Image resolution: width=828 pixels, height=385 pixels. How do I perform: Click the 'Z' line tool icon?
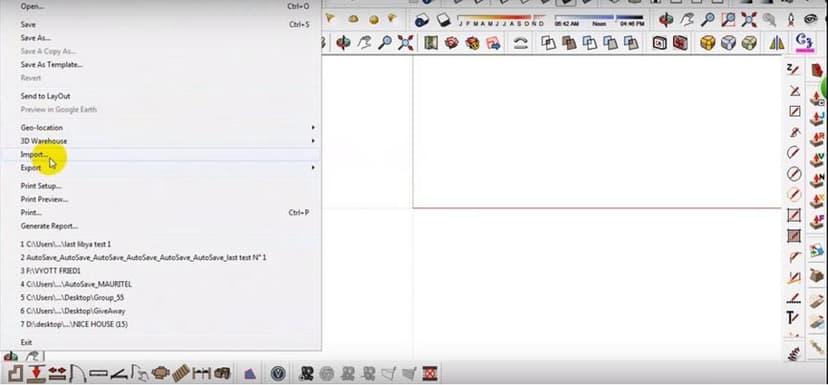[793, 69]
